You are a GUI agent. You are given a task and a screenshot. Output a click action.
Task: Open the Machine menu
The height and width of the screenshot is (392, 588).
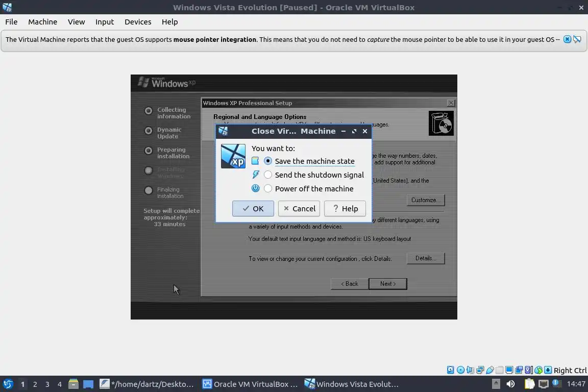point(43,22)
